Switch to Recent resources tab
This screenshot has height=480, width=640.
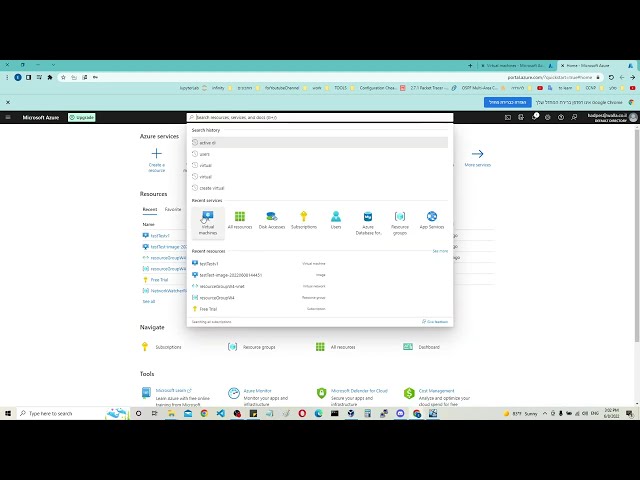click(150, 209)
